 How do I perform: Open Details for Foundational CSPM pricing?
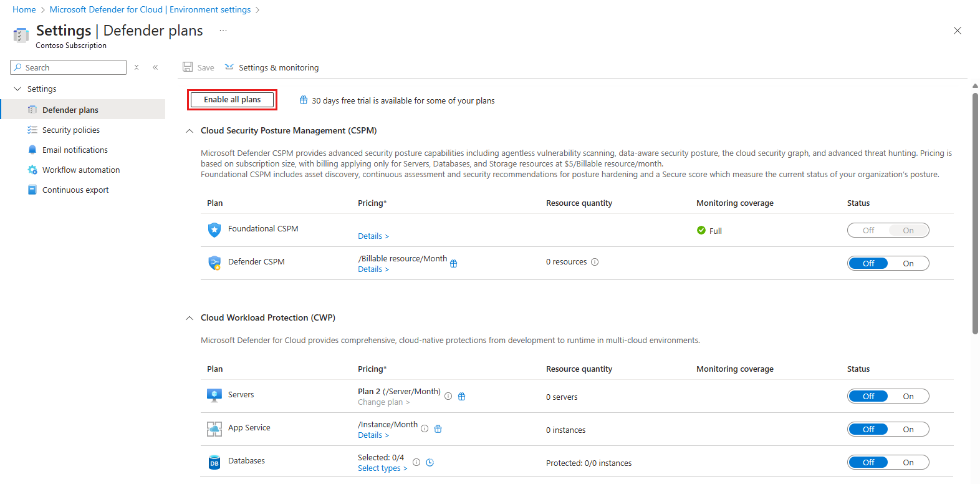click(x=373, y=236)
